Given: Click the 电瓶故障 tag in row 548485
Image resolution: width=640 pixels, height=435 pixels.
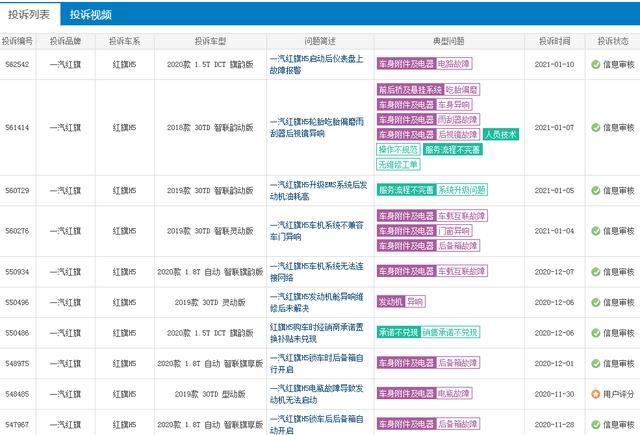Looking at the screenshot, I should pos(454,393).
